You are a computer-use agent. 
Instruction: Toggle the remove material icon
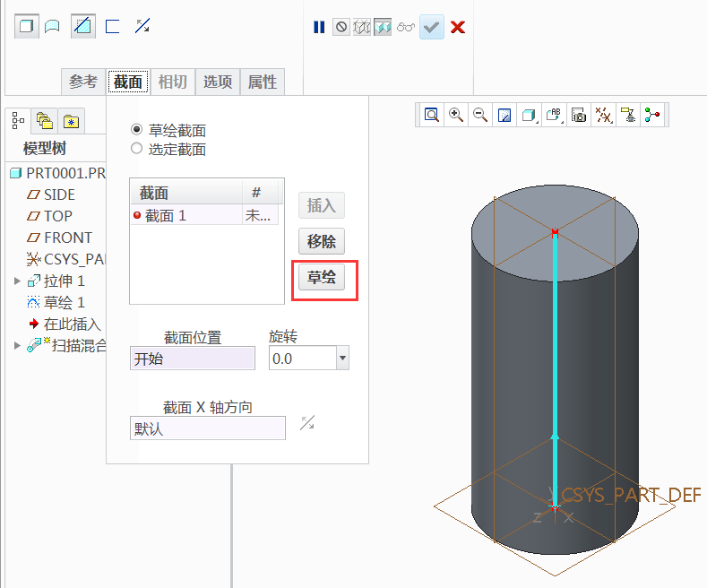pos(83,26)
